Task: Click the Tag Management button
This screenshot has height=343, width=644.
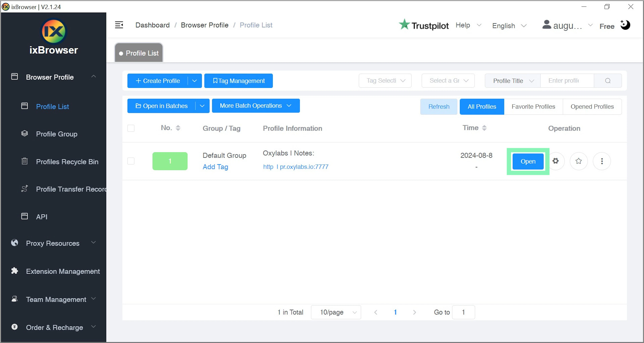Action: tap(238, 81)
